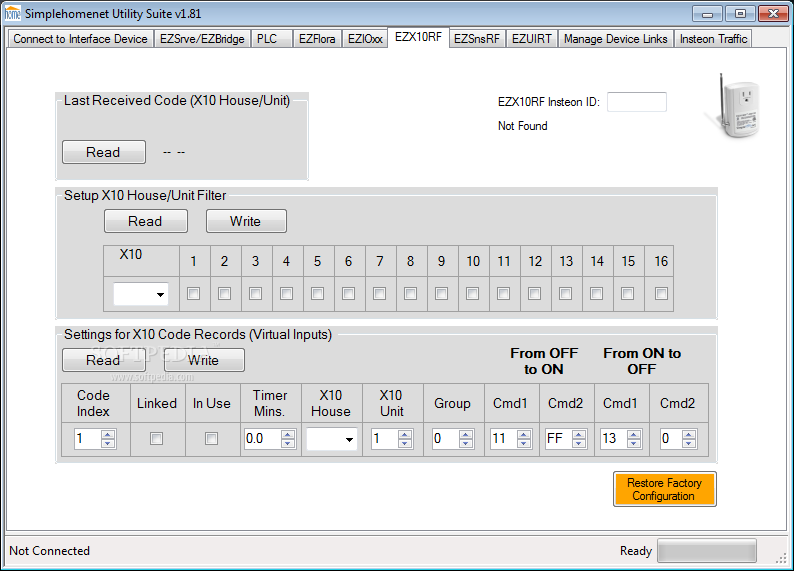Increase the X10 Unit value
This screenshot has width=794, height=571.
(x=405, y=434)
